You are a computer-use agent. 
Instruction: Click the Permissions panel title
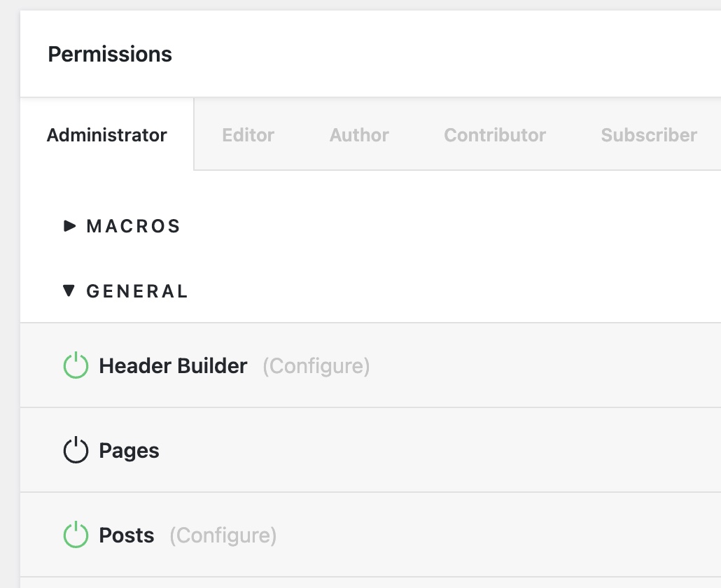[x=110, y=55]
